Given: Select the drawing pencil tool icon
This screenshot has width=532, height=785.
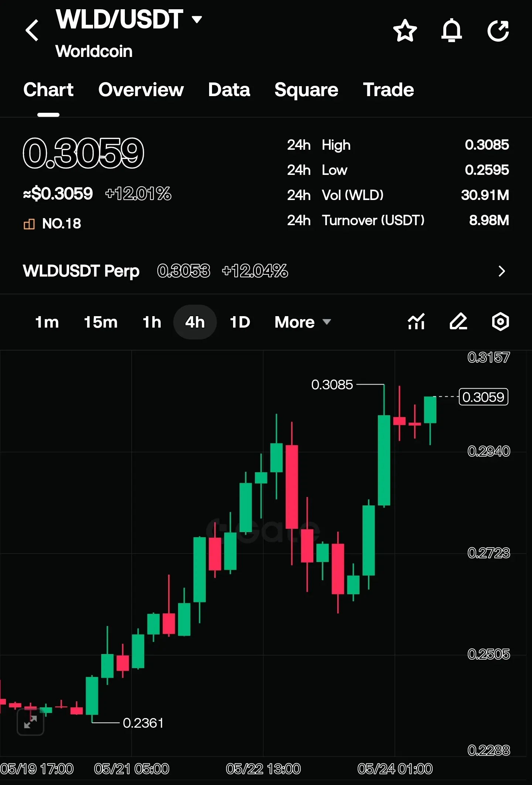Looking at the screenshot, I should 458,321.
